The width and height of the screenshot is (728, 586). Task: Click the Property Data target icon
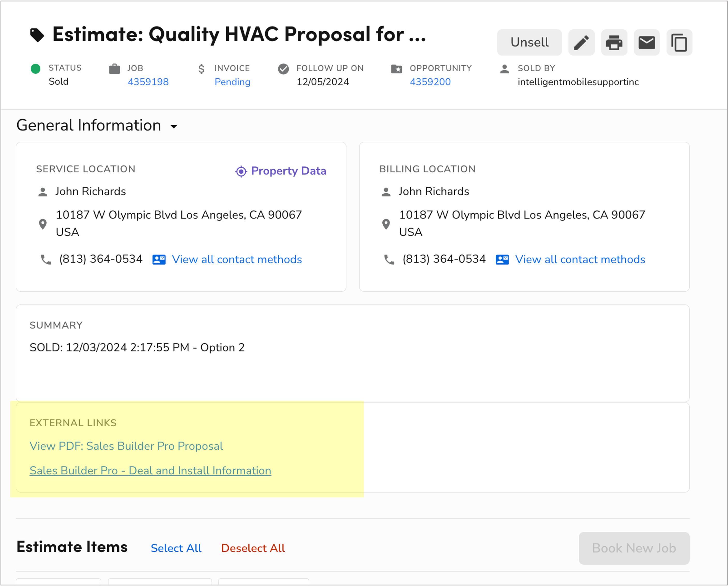tap(241, 172)
